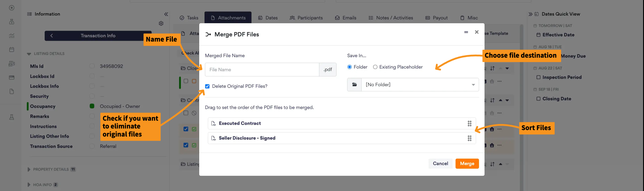Select the Existing Placeholder radio option
Image resolution: width=644 pixels, height=191 pixels.
point(375,67)
